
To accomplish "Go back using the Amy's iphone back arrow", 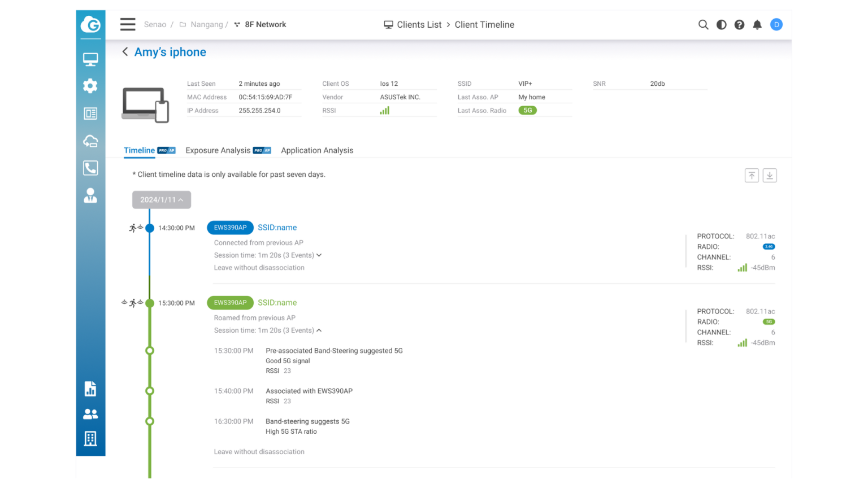I will pos(125,51).
